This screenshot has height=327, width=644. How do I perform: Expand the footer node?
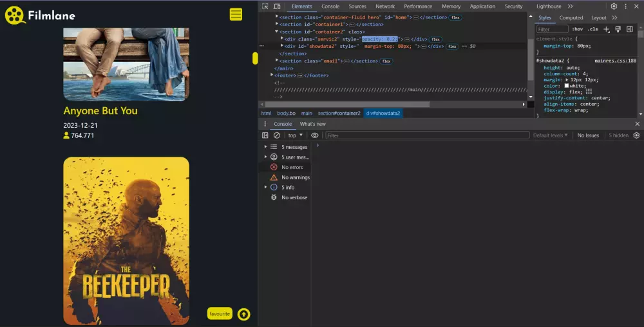coord(272,75)
